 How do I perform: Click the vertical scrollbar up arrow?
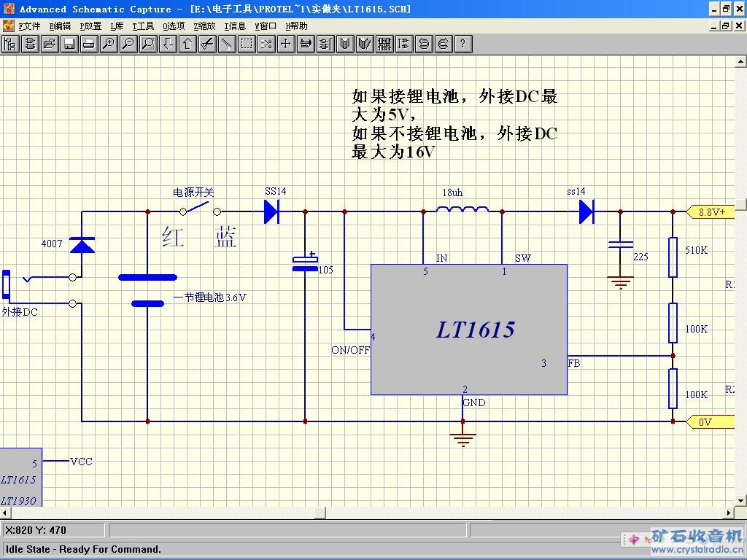741,61
